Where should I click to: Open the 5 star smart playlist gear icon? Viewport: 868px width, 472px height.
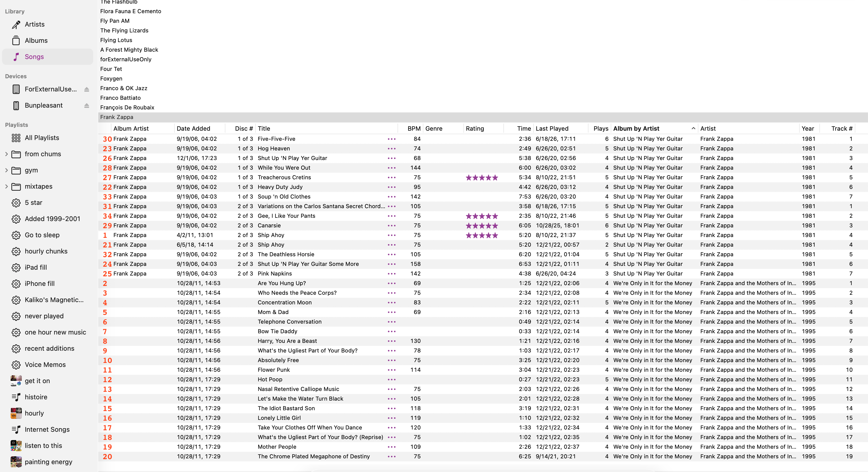click(x=16, y=203)
